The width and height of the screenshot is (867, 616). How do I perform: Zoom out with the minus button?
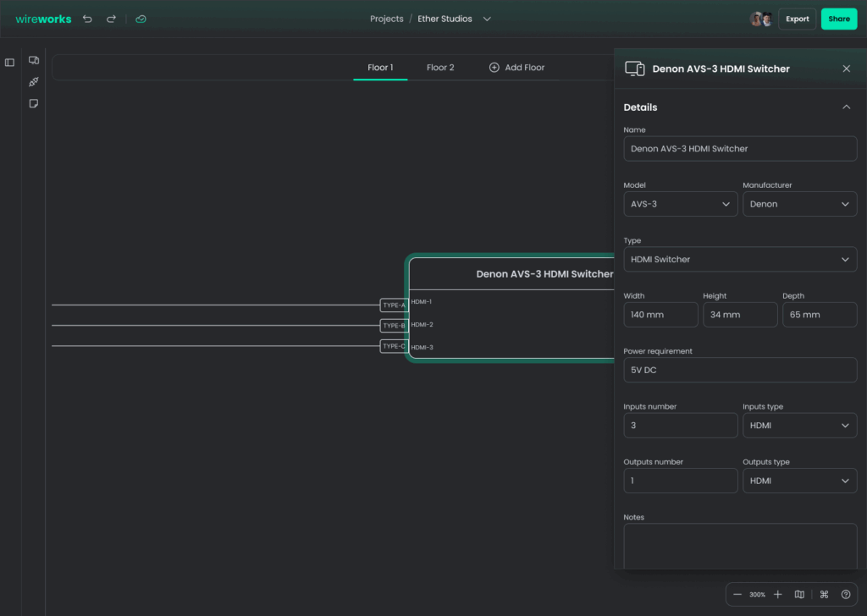tap(737, 595)
